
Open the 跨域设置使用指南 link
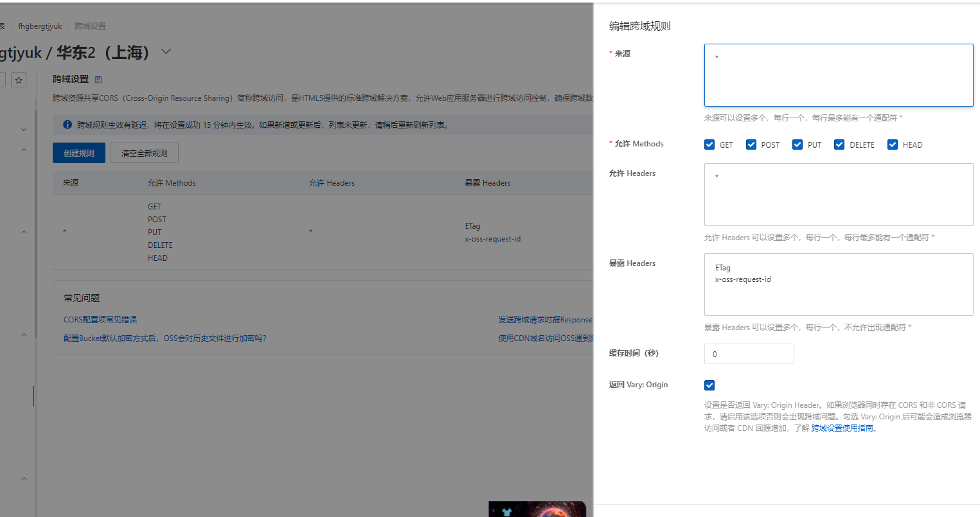pos(842,428)
